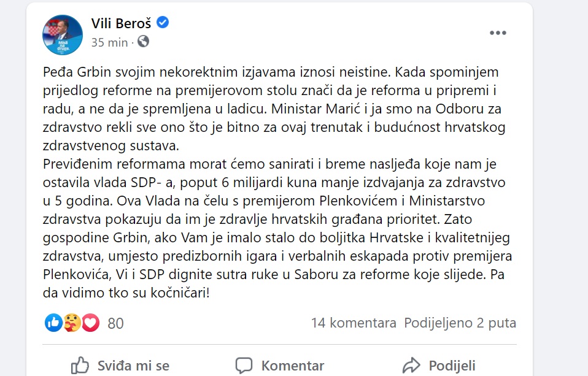Click the thumbs-up icon to like the post
Screen dimensions: 588x376
[x=80, y=366]
